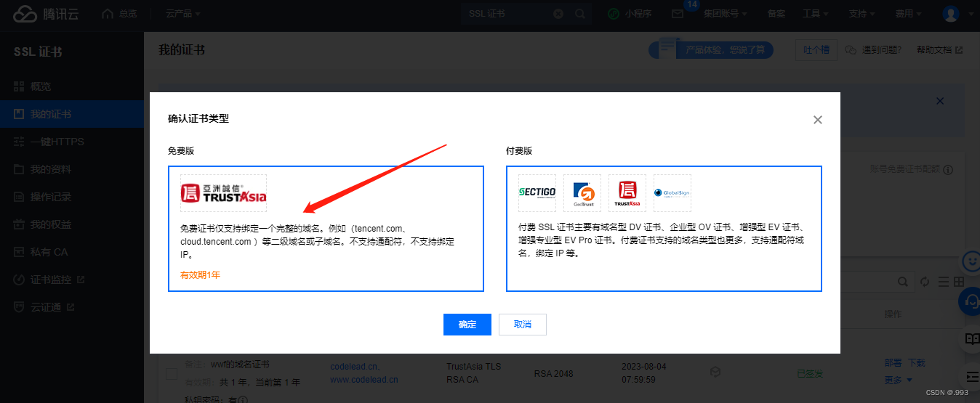This screenshot has height=403, width=980.
Task: Click the Sectigo logo in paid card
Action: pyautogui.click(x=537, y=192)
